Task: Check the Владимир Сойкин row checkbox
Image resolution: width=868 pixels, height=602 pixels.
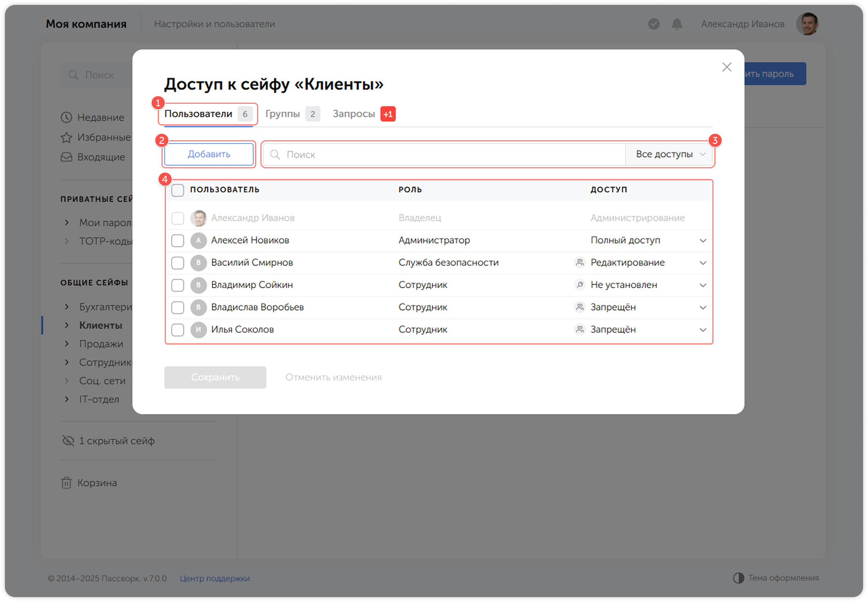Action: 177,285
